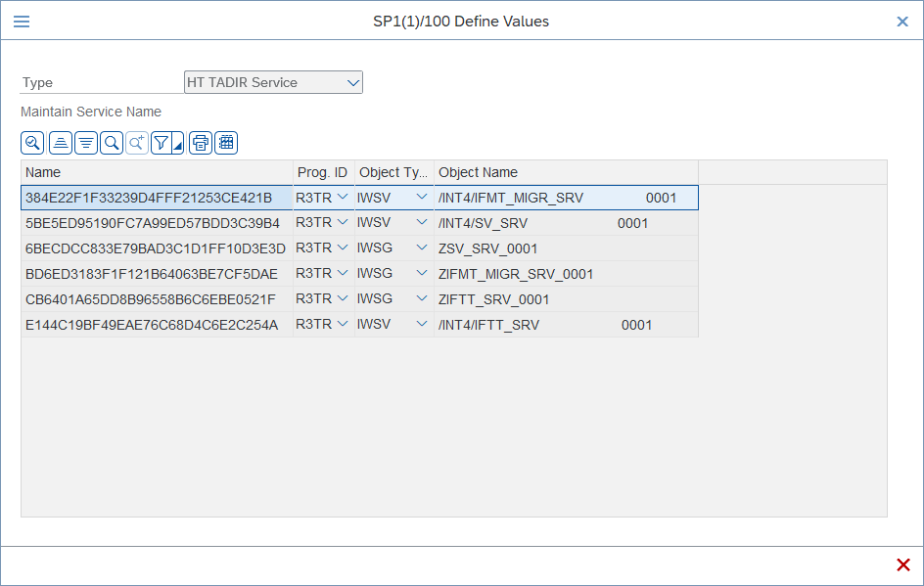Click the Find Next magnifier-plus icon
The image size is (924, 586).
tap(137, 143)
